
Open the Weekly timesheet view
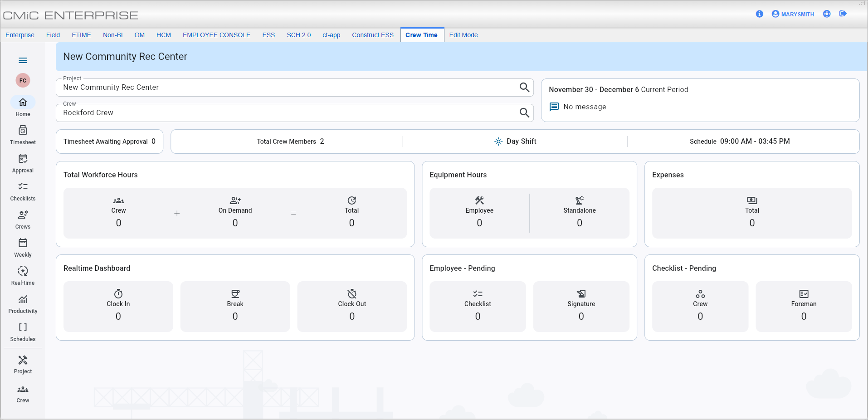(x=23, y=247)
